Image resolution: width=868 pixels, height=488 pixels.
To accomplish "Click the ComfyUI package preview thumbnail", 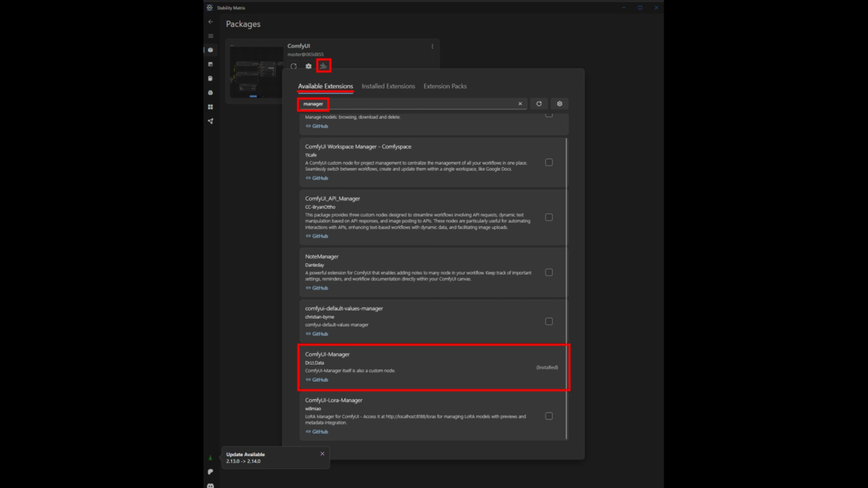I will point(256,71).
